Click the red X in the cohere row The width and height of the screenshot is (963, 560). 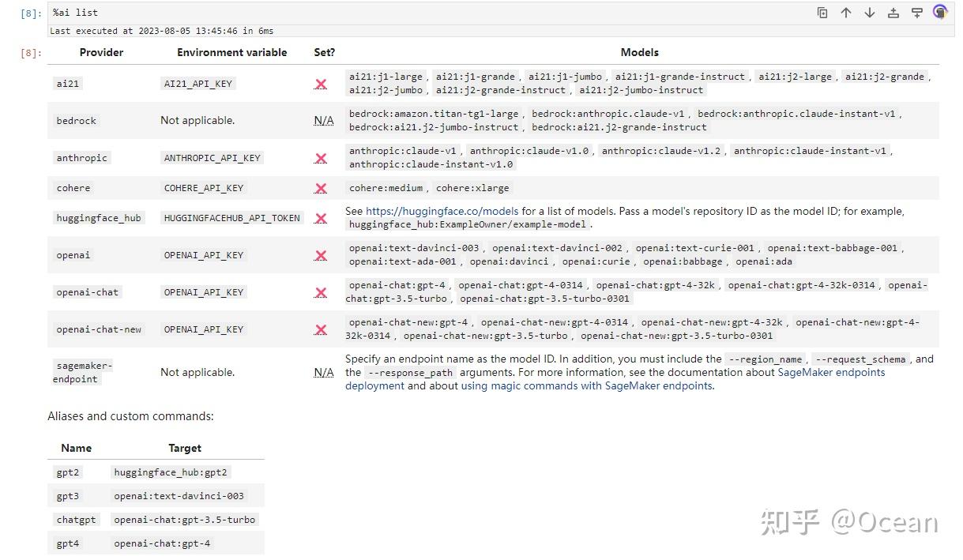click(x=321, y=188)
